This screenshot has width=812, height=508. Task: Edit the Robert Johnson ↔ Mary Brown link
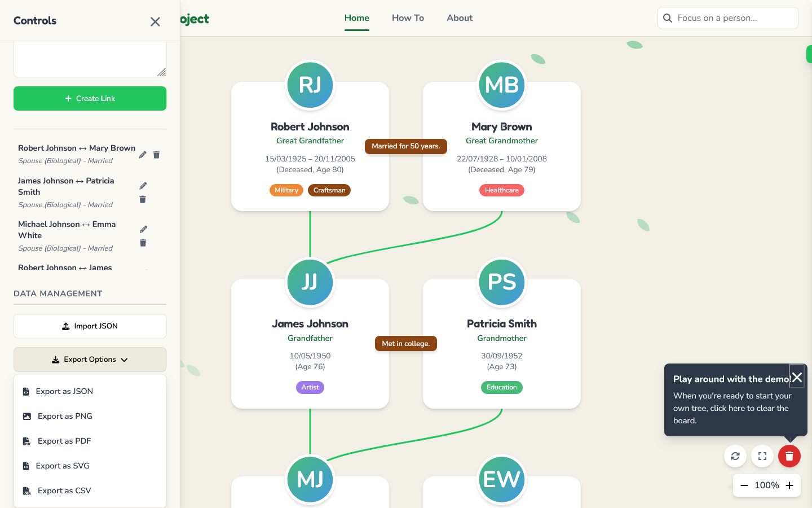pos(143,155)
